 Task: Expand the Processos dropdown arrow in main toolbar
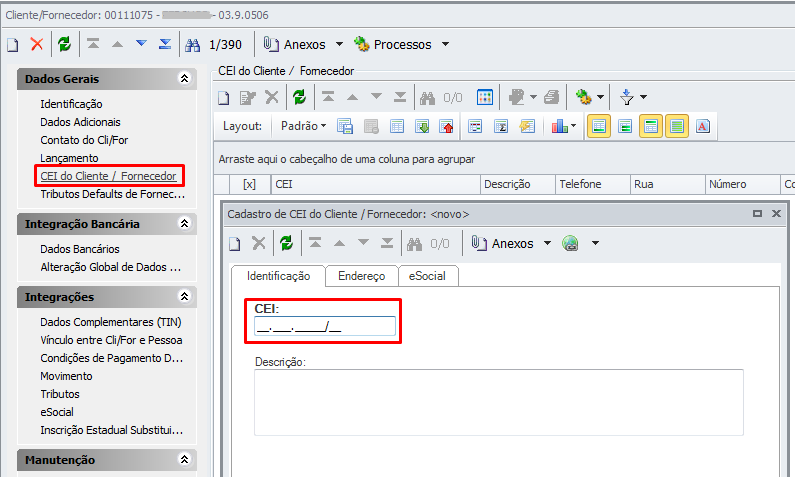pyautogui.click(x=445, y=45)
